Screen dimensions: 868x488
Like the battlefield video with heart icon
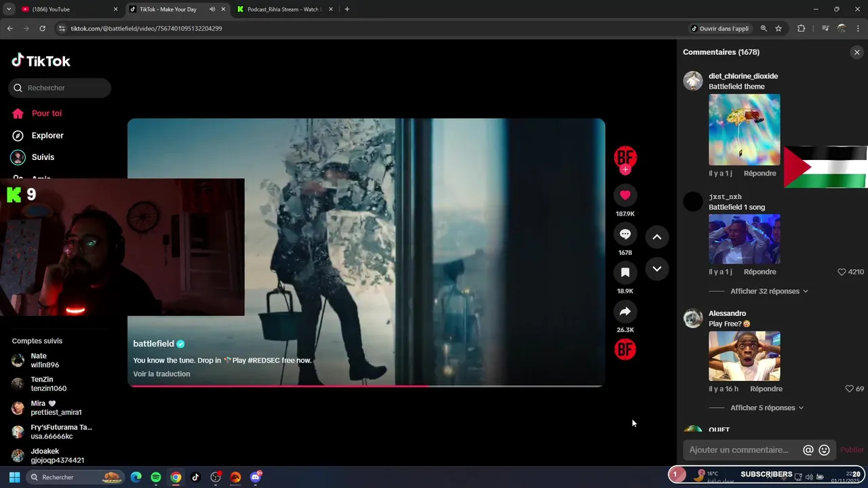[625, 195]
